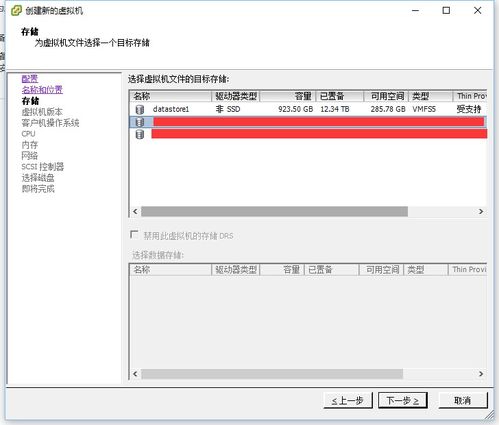Click the third datastore row icon

[140, 134]
